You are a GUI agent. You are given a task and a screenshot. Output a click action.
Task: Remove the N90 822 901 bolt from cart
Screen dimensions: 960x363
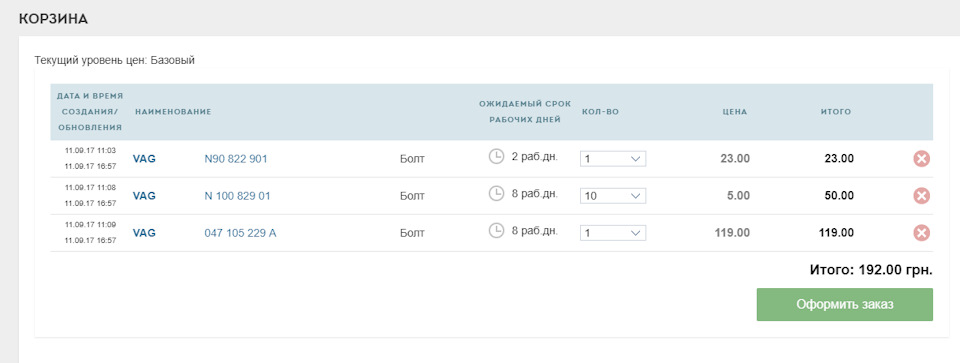tap(921, 159)
